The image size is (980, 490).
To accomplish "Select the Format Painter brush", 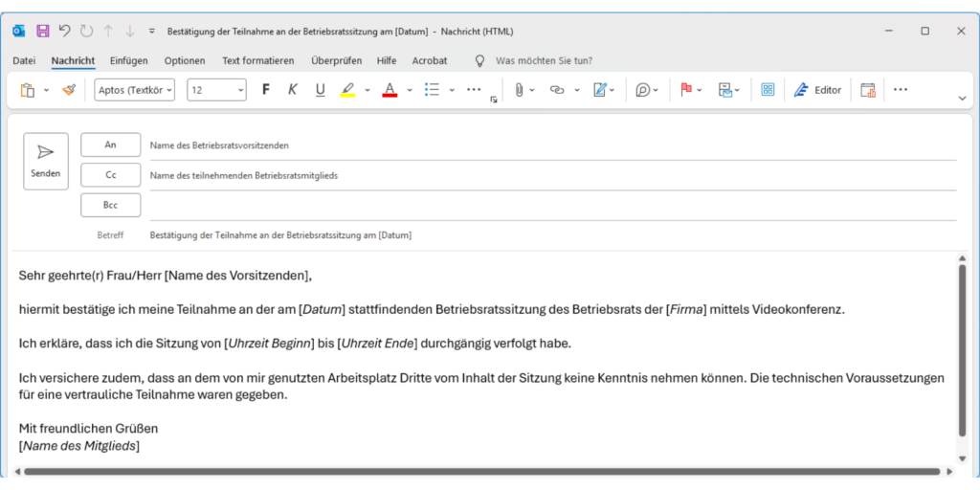I will pos(69,90).
